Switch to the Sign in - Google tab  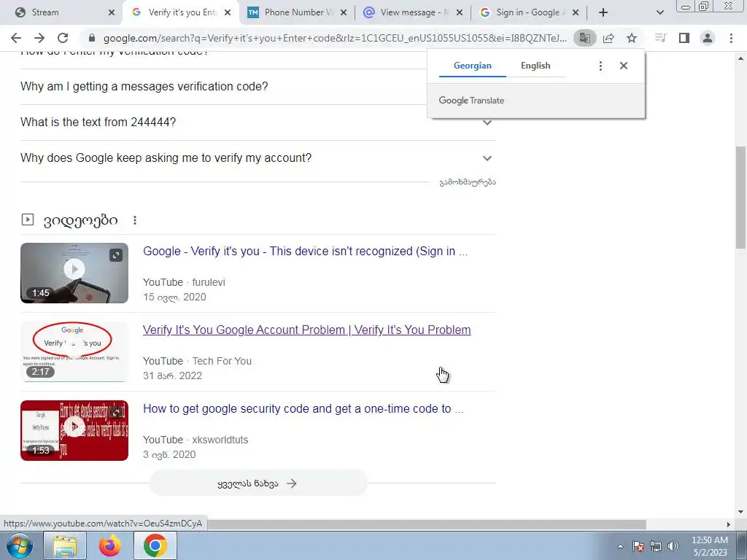(529, 12)
